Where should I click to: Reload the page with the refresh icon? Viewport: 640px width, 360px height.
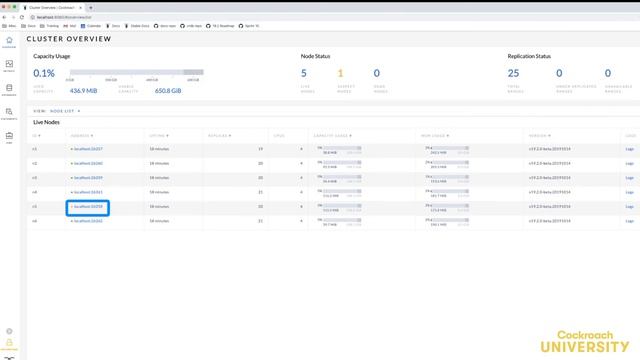click(x=22, y=17)
